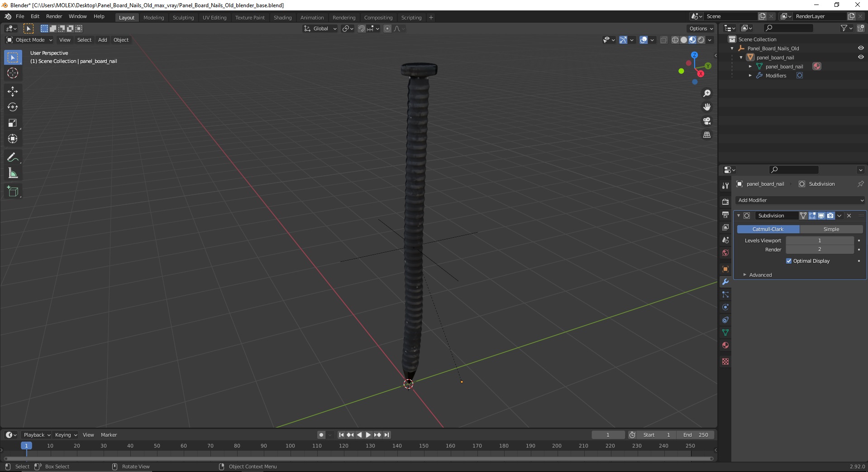Open Object Mode dropdown
Image resolution: width=868 pixels, height=472 pixels.
pyautogui.click(x=29, y=40)
